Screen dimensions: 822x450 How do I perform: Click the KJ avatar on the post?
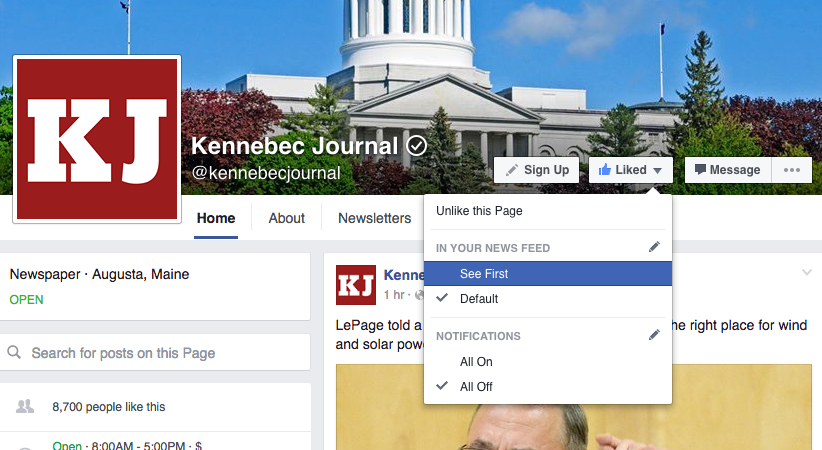(x=356, y=285)
